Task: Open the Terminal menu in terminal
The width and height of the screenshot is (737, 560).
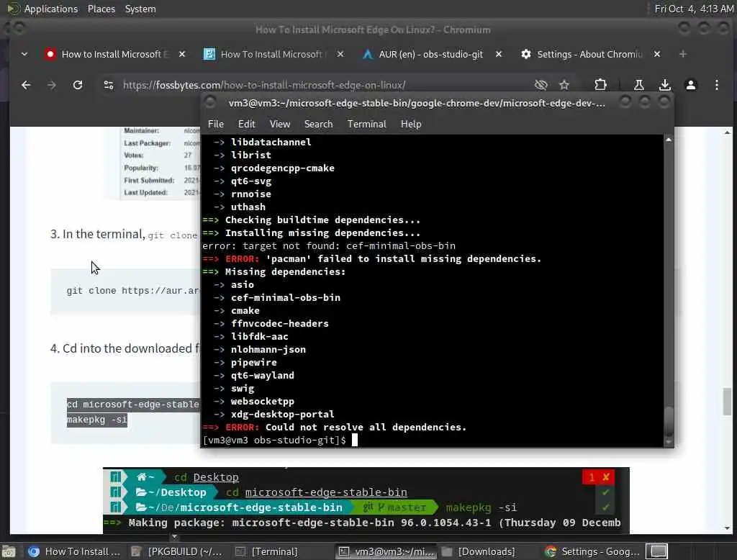Action: 366,124
